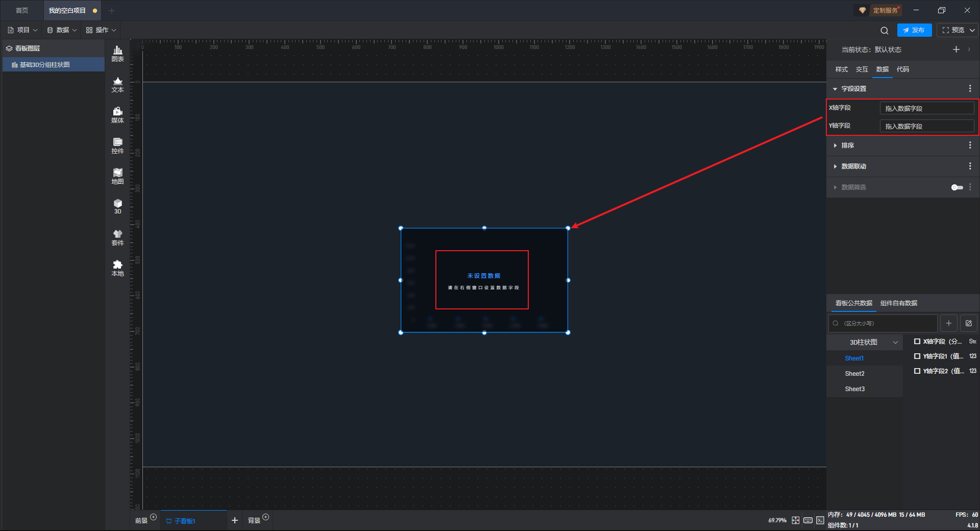Screen dimensions: 980x531
Task: Open the 图表 chart components icon
Action: (117, 54)
